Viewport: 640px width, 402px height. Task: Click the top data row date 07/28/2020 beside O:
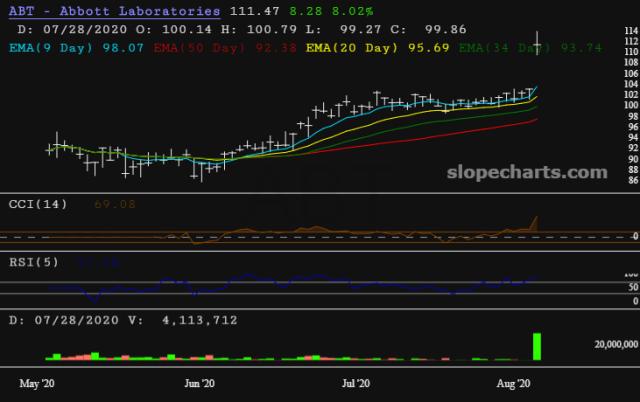point(85,29)
